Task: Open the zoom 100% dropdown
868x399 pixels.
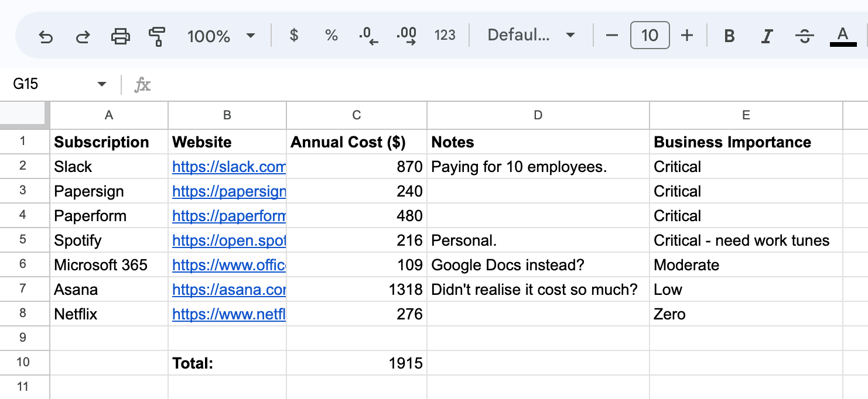Action: (x=221, y=36)
